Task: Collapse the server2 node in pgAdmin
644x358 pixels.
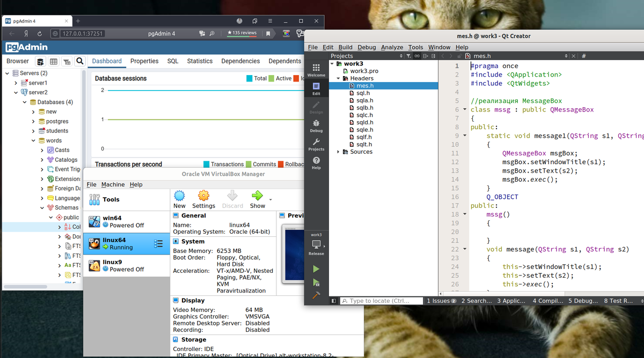Action: point(16,93)
